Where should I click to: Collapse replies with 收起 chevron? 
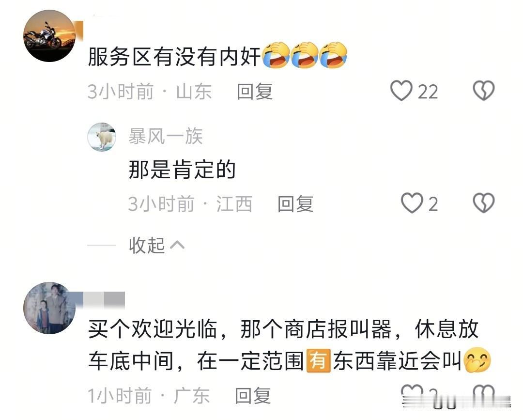157,246
